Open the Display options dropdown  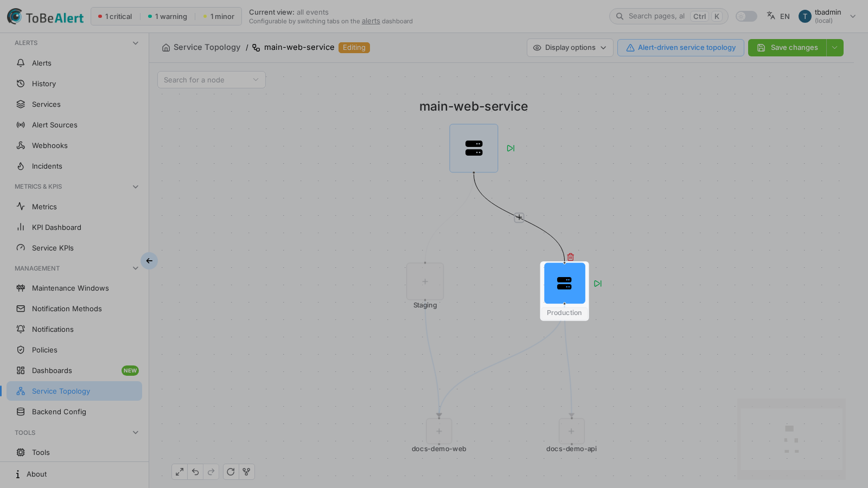(x=570, y=48)
